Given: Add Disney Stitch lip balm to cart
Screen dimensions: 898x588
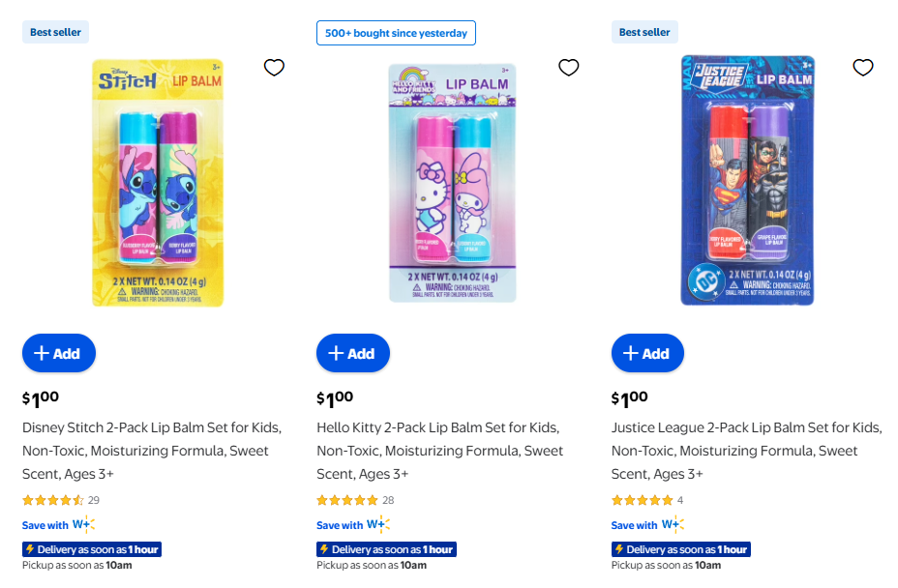Looking at the screenshot, I should point(58,353).
